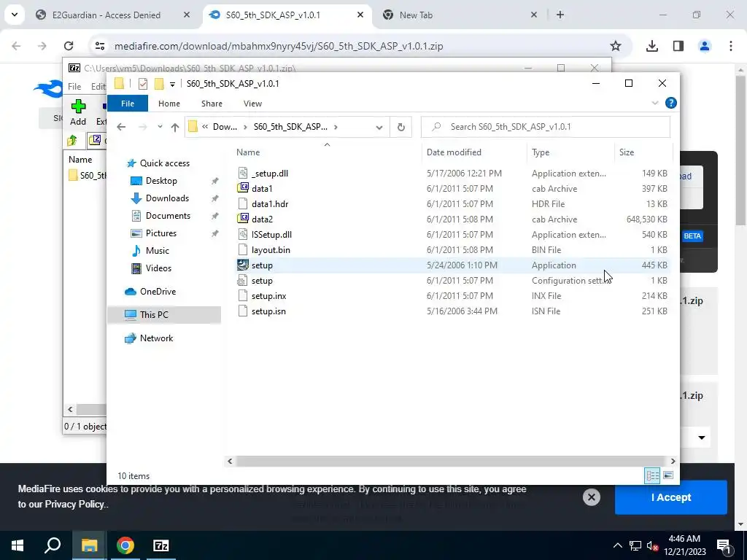Open Chrome tab search dropdown
The height and width of the screenshot is (560, 747).
click(x=15, y=15)
